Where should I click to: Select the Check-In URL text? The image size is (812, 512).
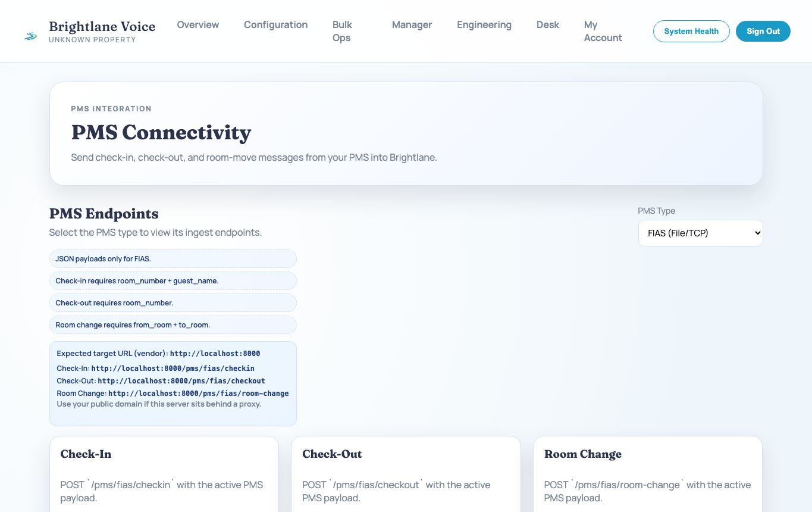pyautogui.click(x=173, y=369)
